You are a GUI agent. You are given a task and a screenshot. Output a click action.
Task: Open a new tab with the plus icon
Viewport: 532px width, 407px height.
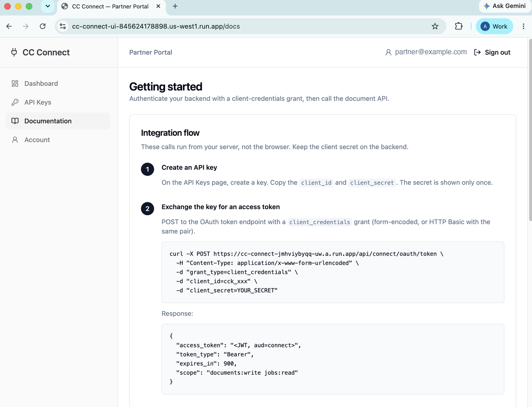coord(175,6)
